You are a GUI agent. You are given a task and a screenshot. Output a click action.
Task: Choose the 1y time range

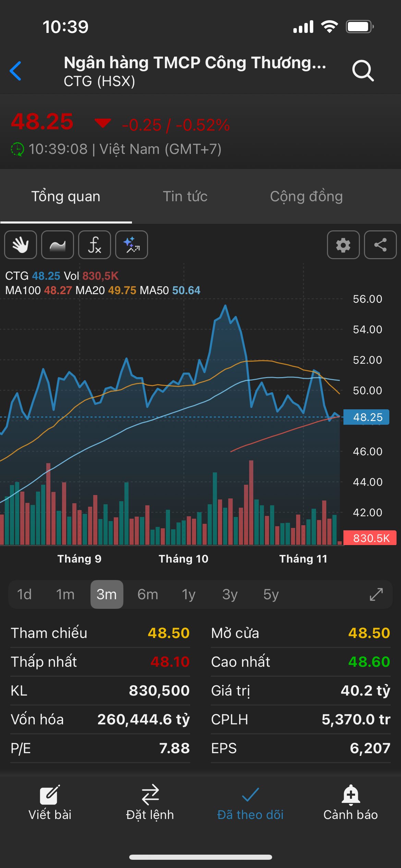[189, 594]
